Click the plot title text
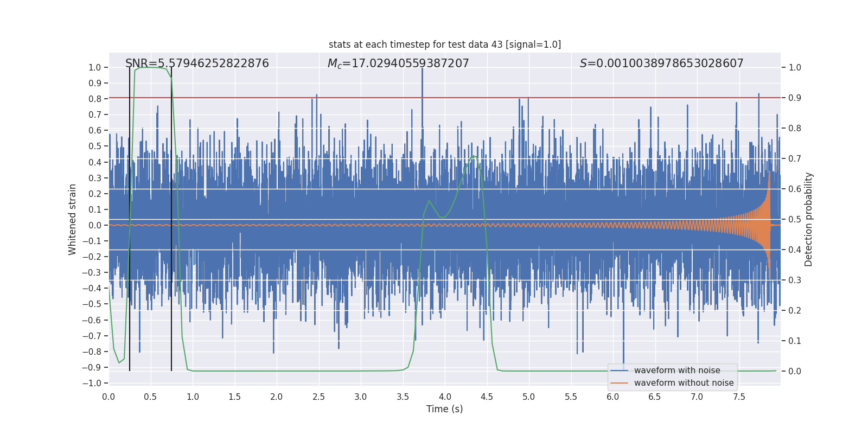Image resolution: width=868 pixels, height=434 pixels. (x=445, y=44)
